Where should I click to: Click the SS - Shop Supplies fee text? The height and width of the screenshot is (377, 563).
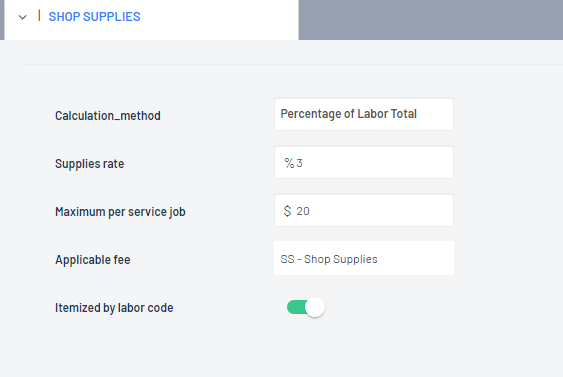pyautogui.click(x=329, y=259)
